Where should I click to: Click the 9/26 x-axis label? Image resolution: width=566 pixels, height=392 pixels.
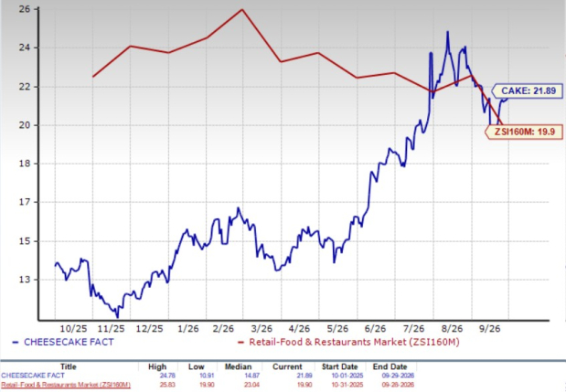[489, 329]
